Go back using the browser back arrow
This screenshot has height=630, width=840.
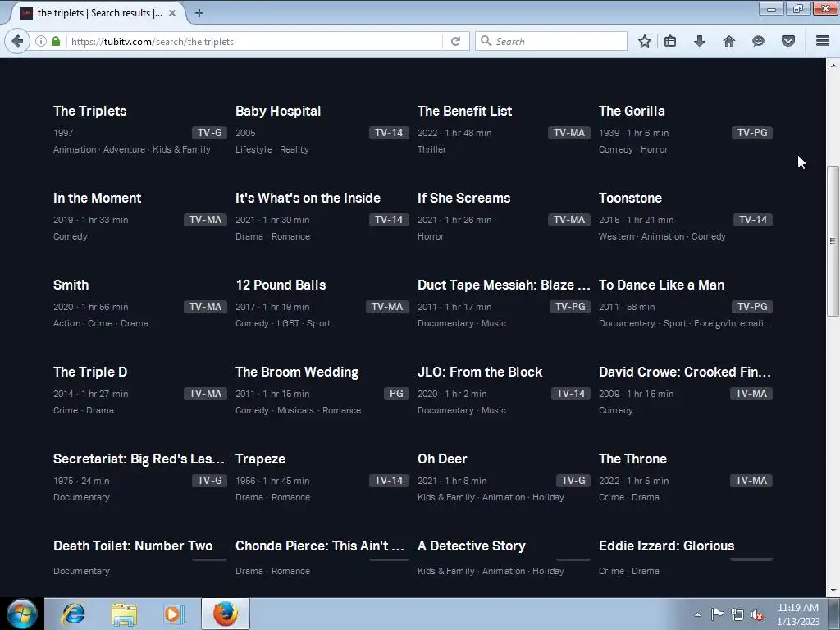coord(17,41)
